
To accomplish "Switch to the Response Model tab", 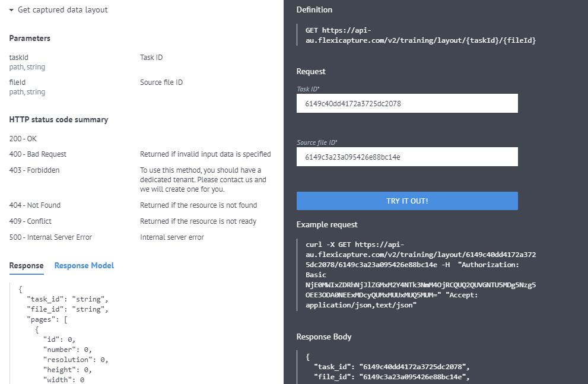I will 84,265.
